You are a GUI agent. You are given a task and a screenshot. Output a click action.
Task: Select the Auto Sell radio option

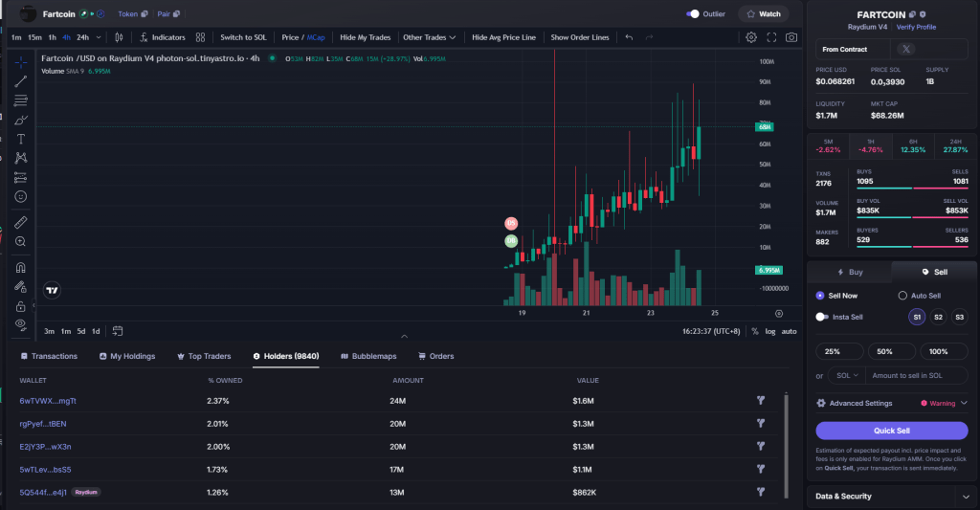click(x=902, y=296)
